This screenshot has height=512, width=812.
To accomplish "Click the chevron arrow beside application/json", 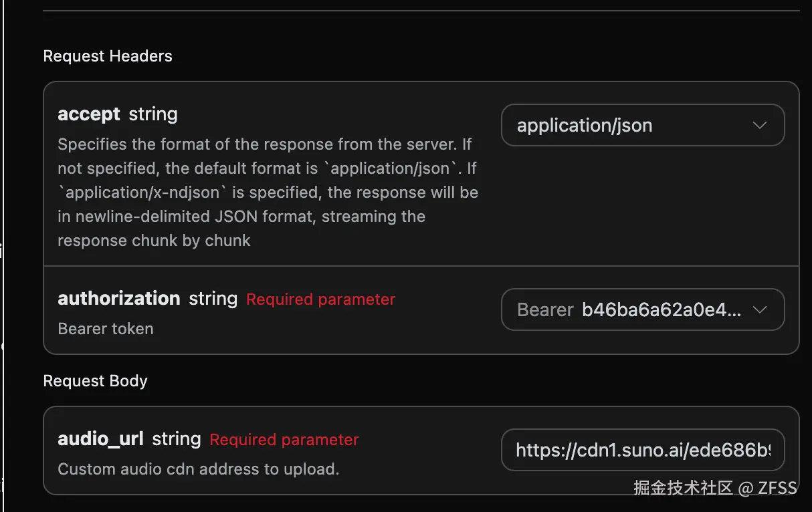I will tap(759, 126).
